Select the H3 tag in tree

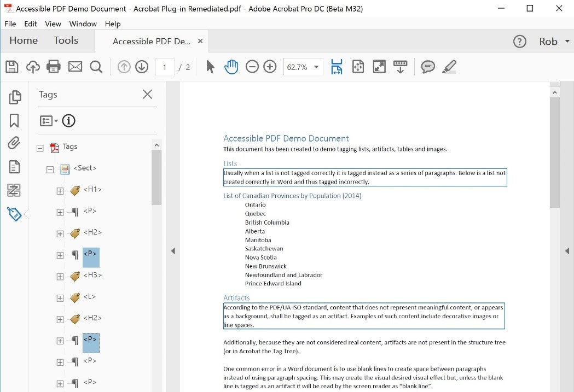(92, 275)
